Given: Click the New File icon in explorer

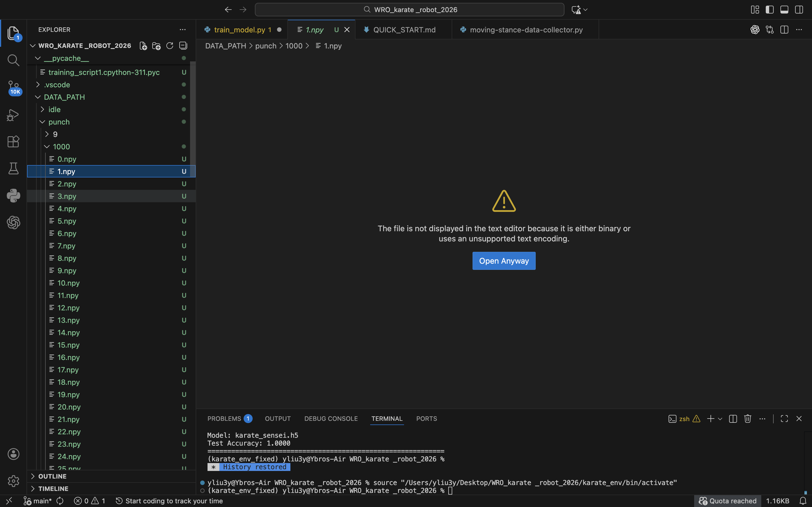Looking at the screenshot, I should coord(143,46).
